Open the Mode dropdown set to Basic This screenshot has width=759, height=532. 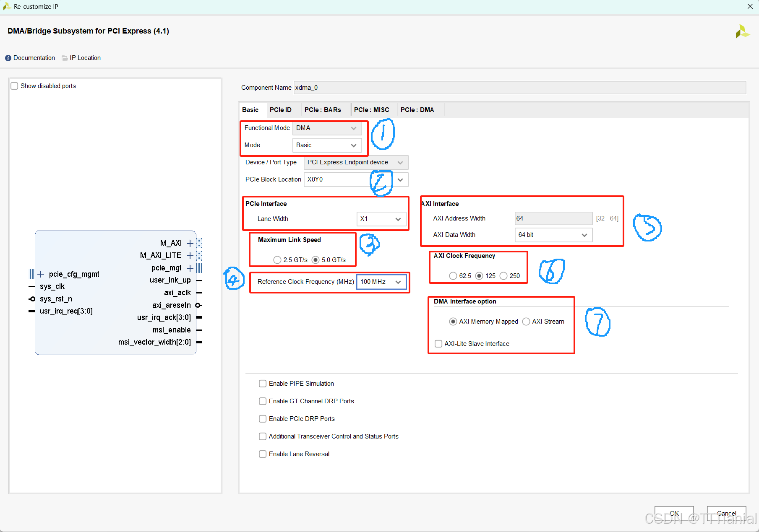tap(327, 145)
